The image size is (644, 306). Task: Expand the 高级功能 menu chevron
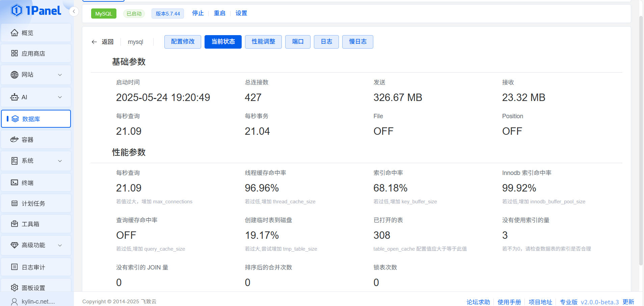60,245
